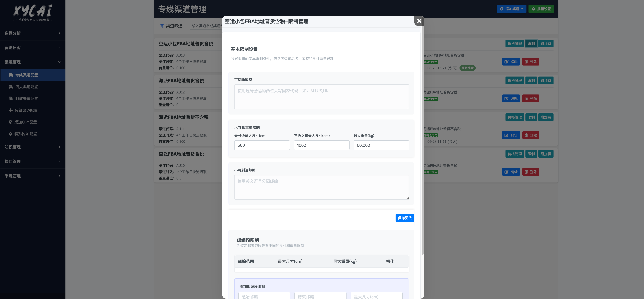Image resolution: width=644 pixels, height=299 pixels.
Task: Click 限制 for 海运FBA普货不含税
Action: point(531,117)
